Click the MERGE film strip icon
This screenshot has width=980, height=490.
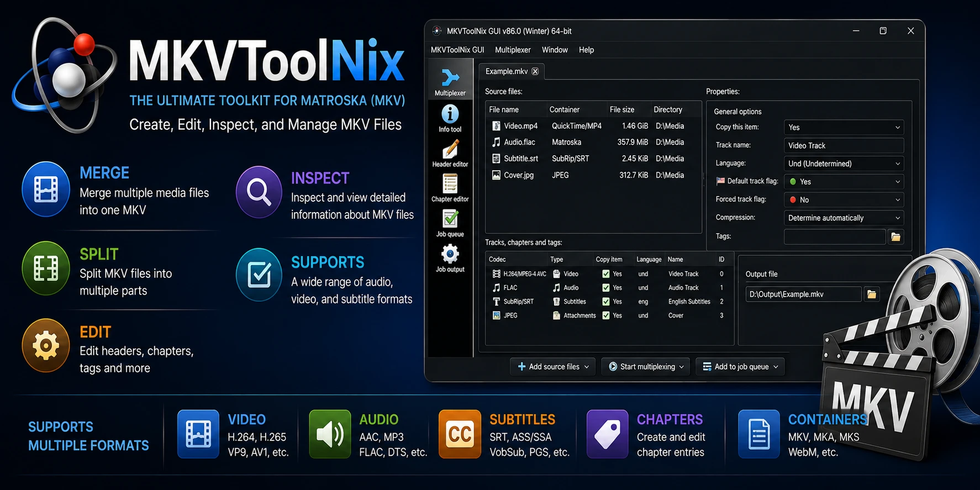pyautogui.click(x=46, y=189)
